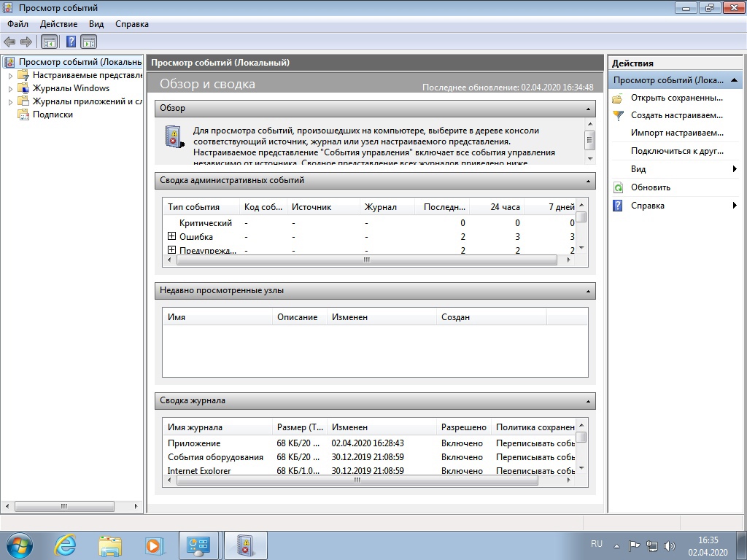Click horizontal scrollbar under administrative events table
This screenshot has height=560, width=747.
[365, 260]
